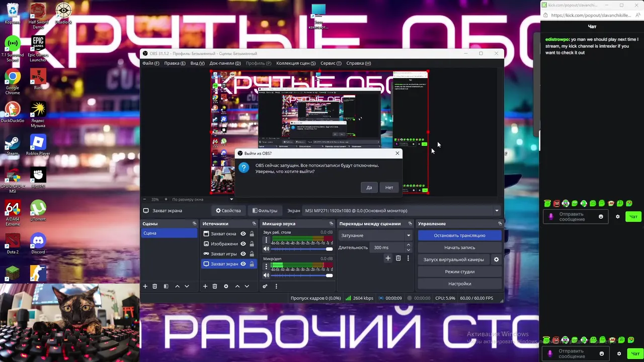Cancel exit by clicking Нет
The width and height of the screenshot is (644, 362).
click(x=389, y=188)
